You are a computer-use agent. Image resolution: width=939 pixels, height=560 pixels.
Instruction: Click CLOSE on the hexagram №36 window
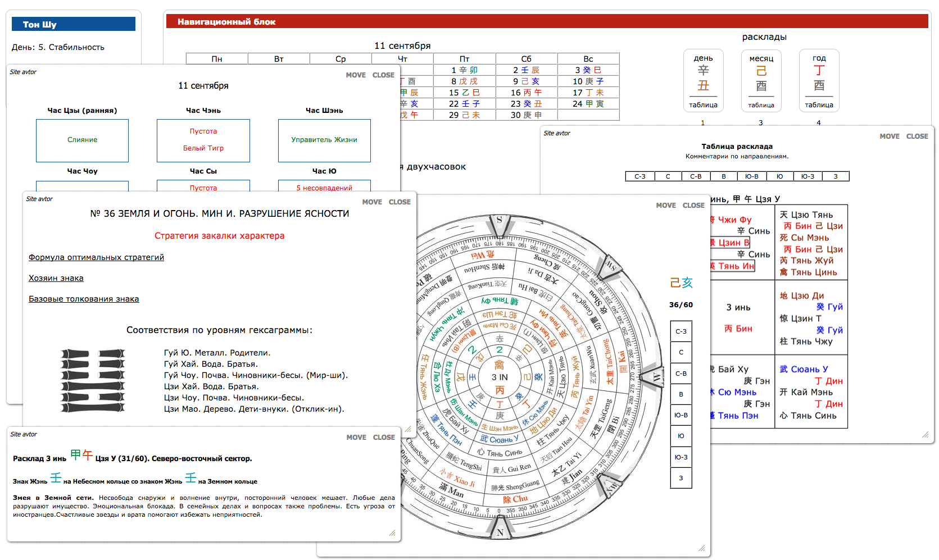coord(400,202)
